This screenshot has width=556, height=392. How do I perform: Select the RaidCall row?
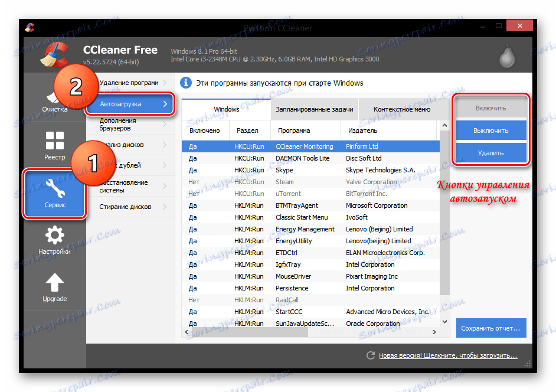coord(310,300)
